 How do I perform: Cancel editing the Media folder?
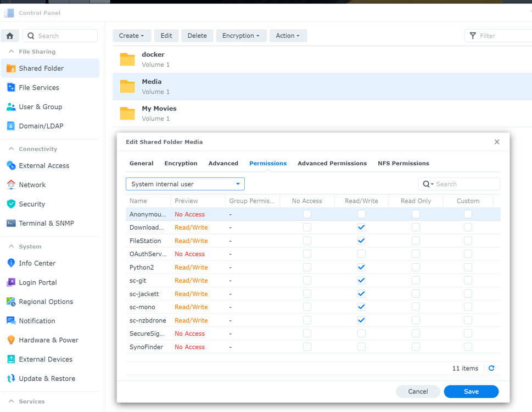[418, 391]
